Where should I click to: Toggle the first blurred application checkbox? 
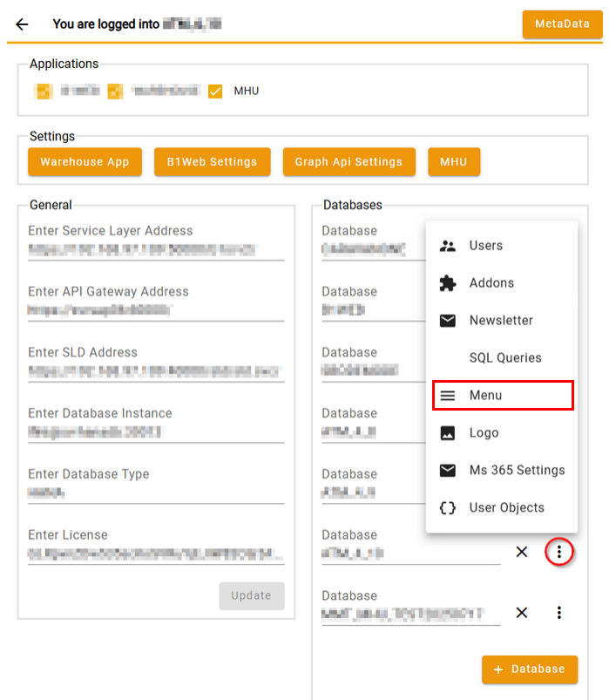pos(44,92)
